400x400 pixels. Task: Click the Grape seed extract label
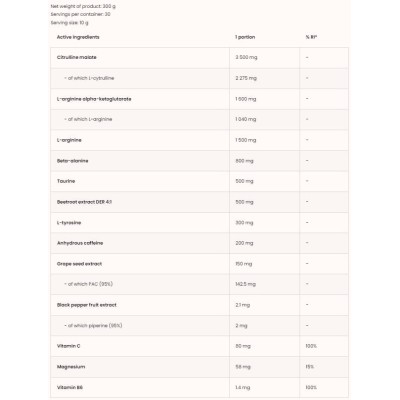(x=79, y=264)
